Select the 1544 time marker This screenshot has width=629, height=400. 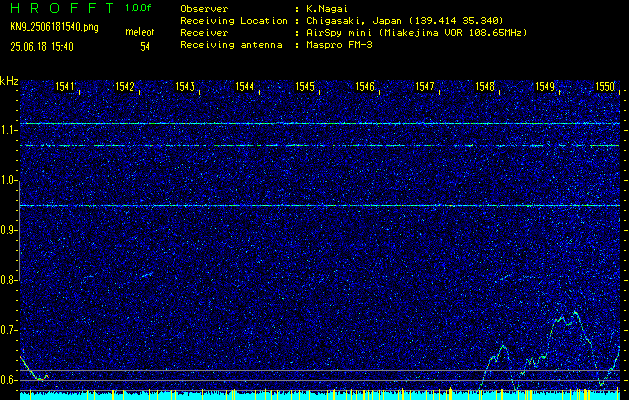[245, 86]
